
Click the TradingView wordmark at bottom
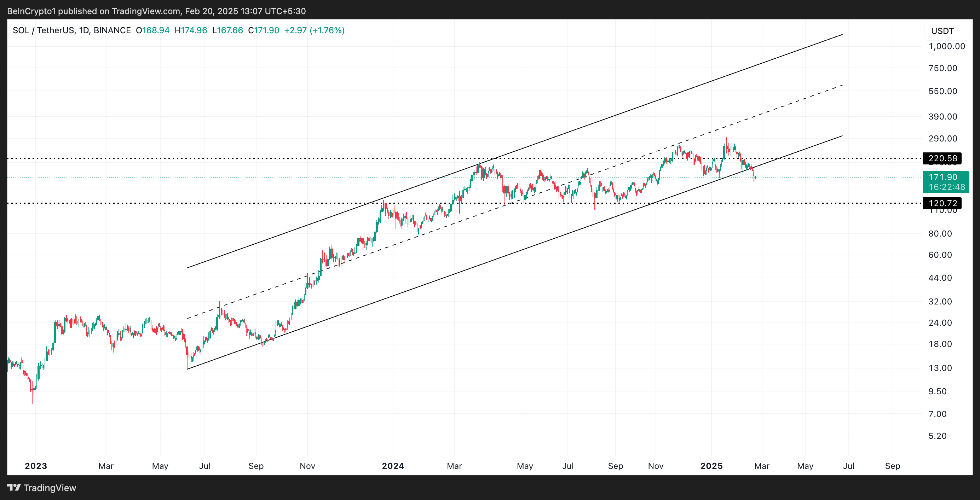coord(50,488)
